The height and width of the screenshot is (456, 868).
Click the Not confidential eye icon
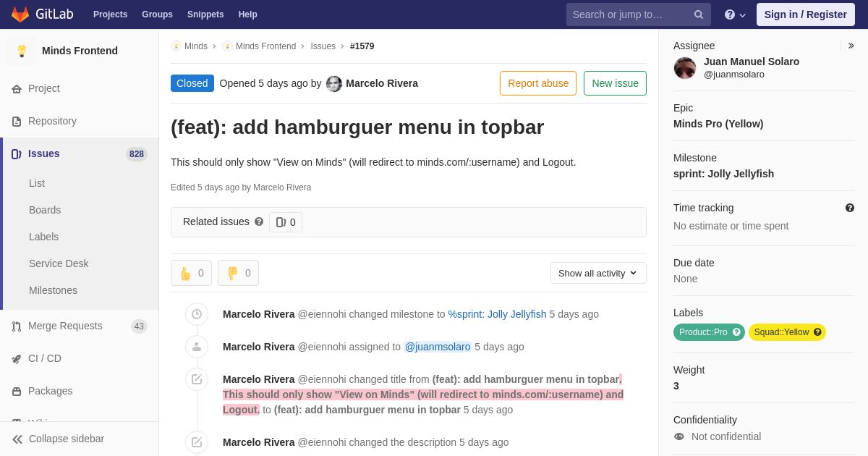[679, 436]
